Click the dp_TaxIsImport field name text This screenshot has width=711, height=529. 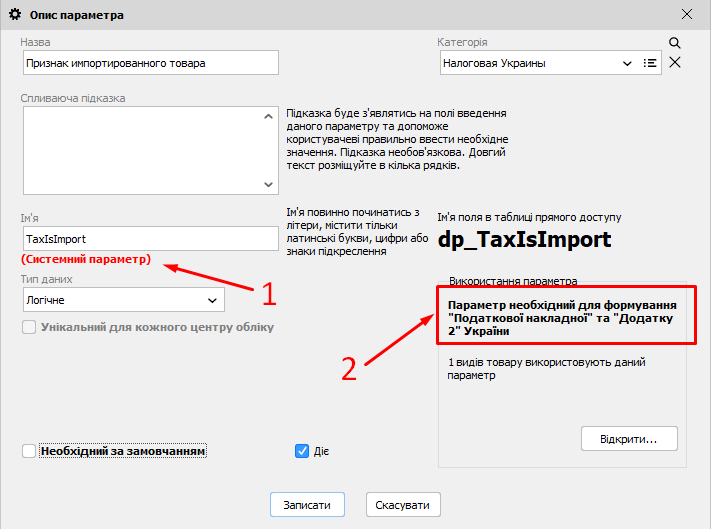coord(524,240)
